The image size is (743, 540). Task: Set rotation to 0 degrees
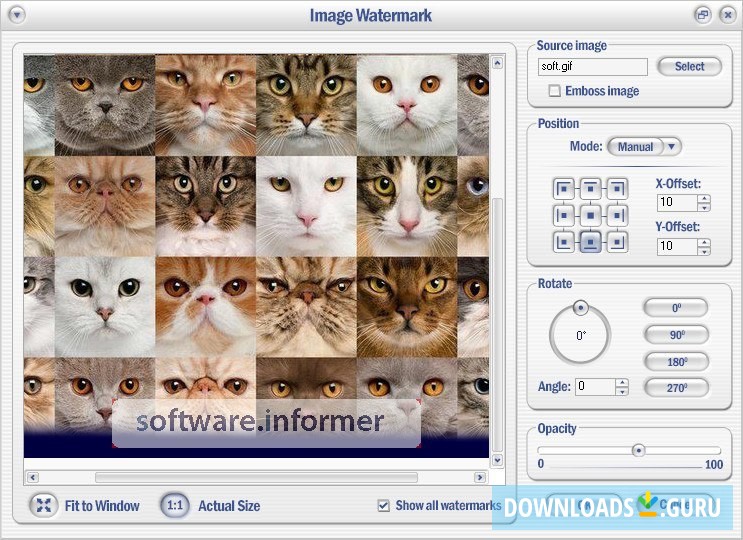point(676,308)
